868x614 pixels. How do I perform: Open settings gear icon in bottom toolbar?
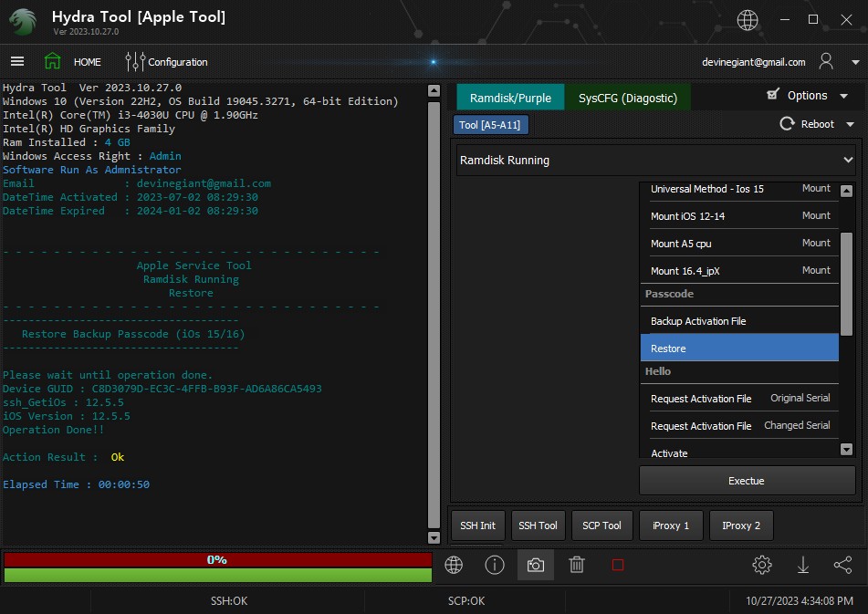(x=762, y=565)
